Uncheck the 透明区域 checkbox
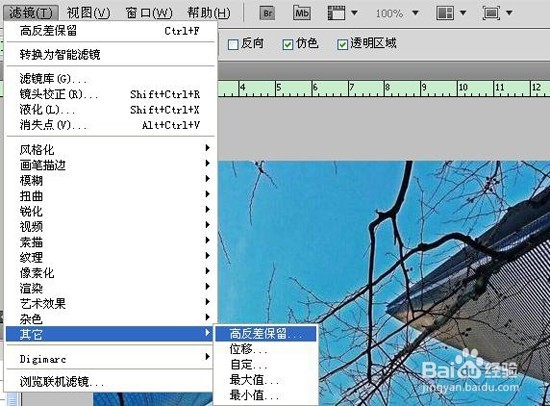550x406 pixels. 342,45
